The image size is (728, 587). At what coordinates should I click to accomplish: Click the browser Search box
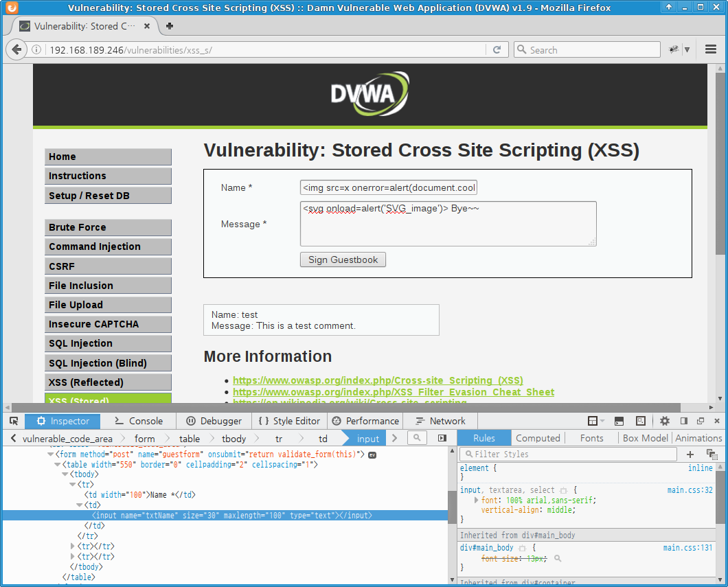587,49
